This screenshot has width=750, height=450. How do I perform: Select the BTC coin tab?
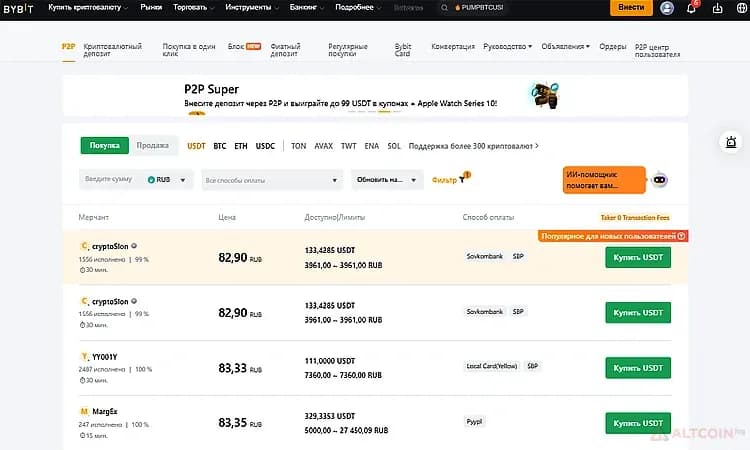220,146
